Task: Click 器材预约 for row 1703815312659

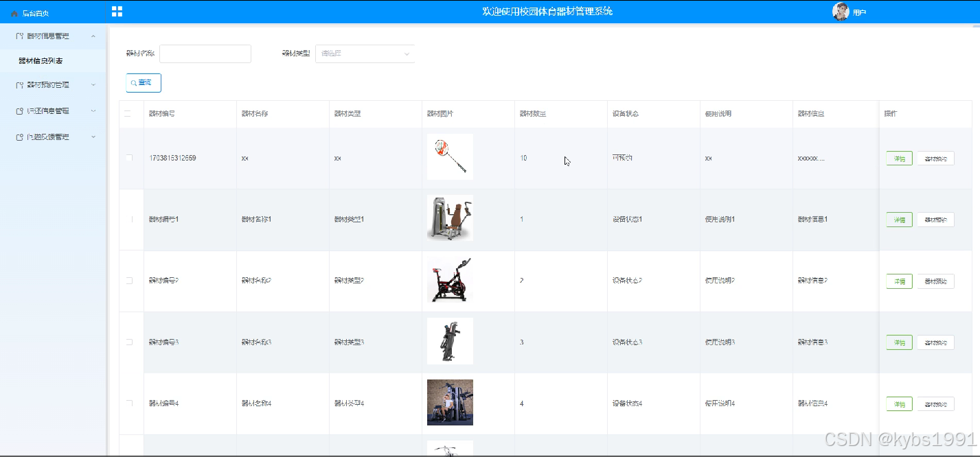Action: 935,159
